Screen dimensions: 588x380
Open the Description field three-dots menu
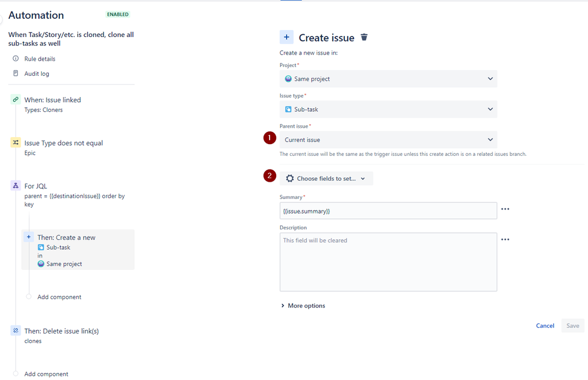[x=505, y=239]
